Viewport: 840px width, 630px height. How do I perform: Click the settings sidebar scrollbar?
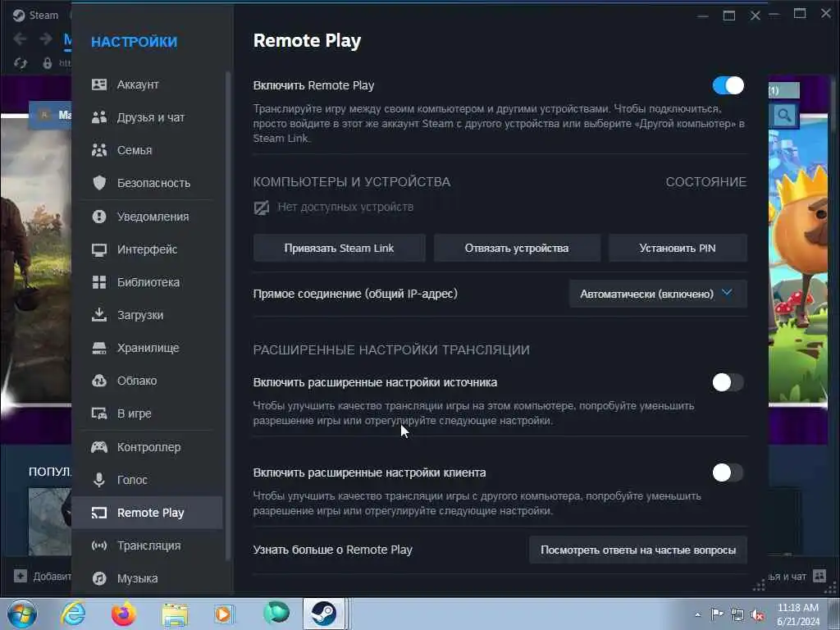click(228, 316)
